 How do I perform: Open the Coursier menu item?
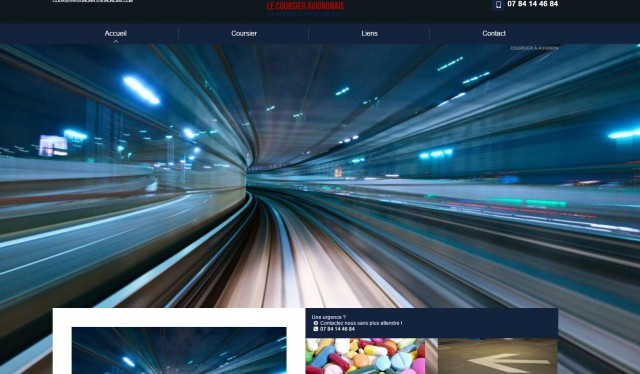[244, 33]
